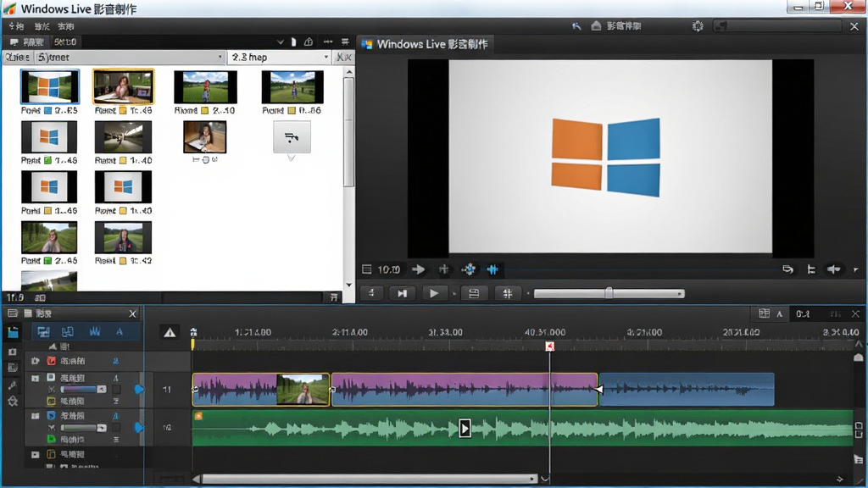Click the back arrow icon beside the home icon
Viewport: 868px width, 488px height.
576,26
